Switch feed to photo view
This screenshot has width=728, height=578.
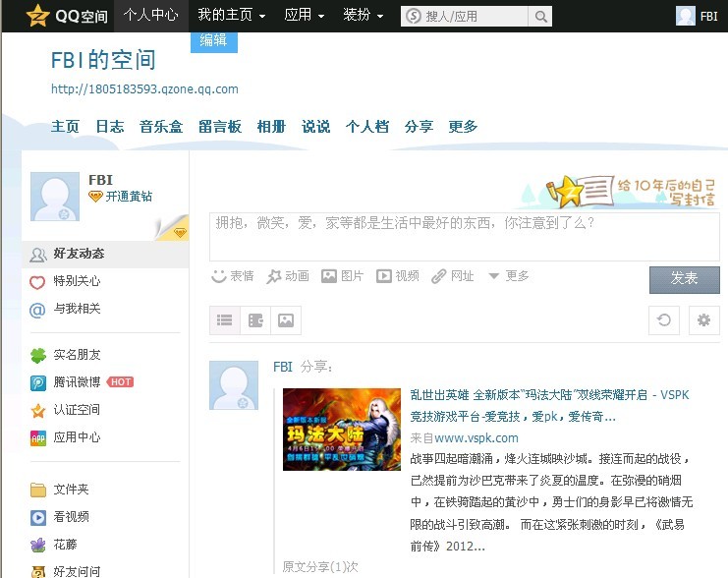point(286,320)
